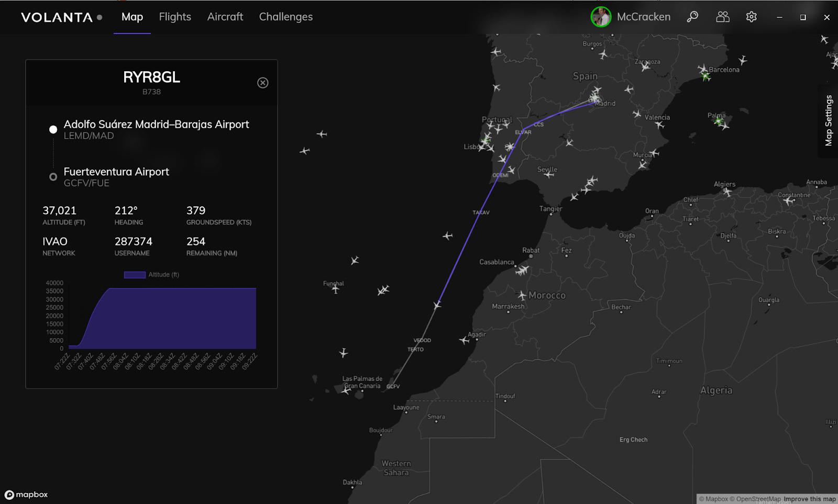Image resolution: width=838 pixels, height=504 pixels.
Task: Select the aircraft in the top-right map corner
Action: click(x=824, y=39)
